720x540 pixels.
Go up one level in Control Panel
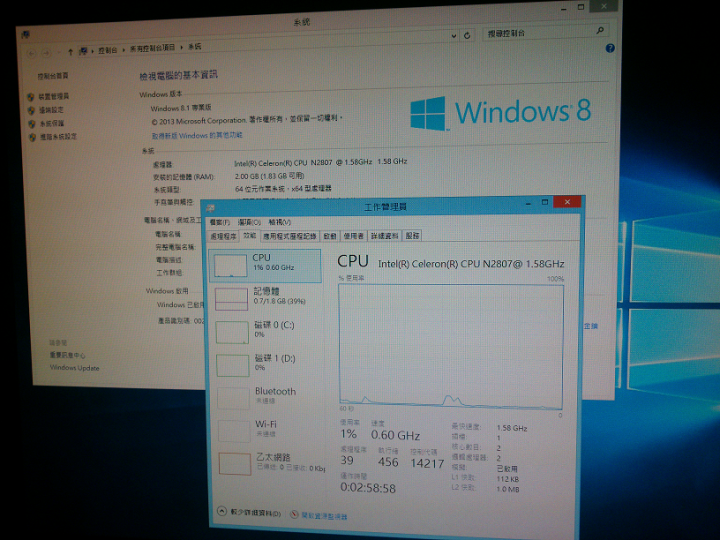[70, 52]
